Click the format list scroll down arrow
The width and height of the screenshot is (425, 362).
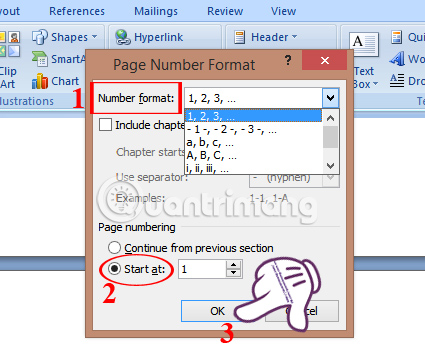coord(330,165)
